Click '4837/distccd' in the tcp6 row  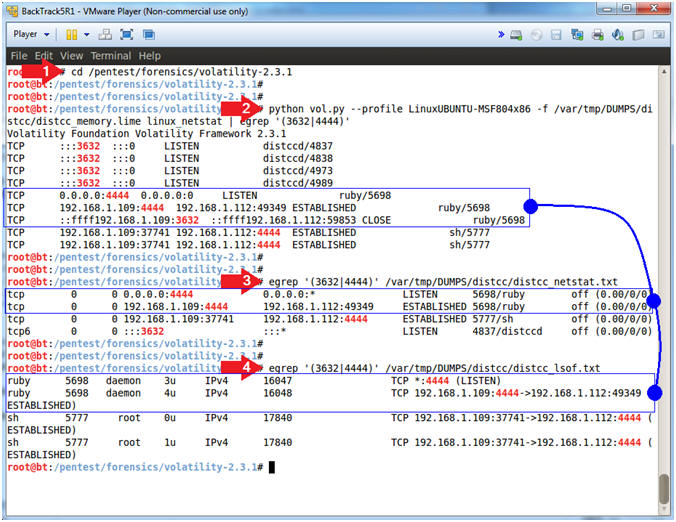click(507, 331)
